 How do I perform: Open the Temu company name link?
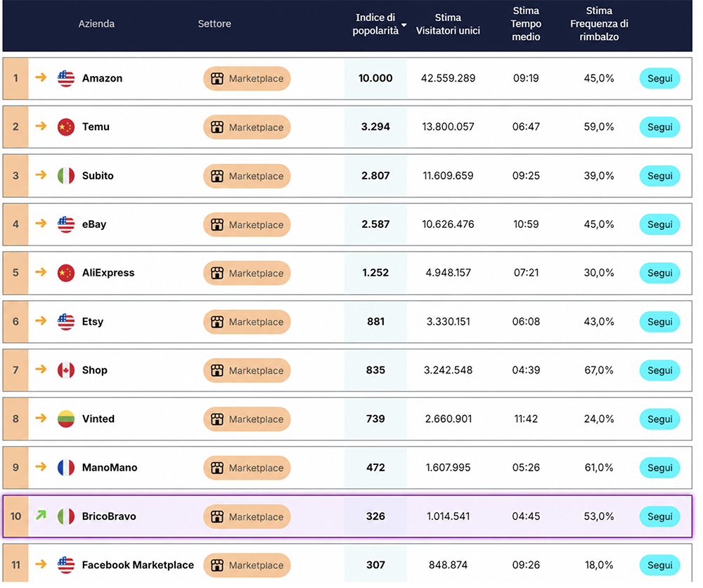click(96, 127)
